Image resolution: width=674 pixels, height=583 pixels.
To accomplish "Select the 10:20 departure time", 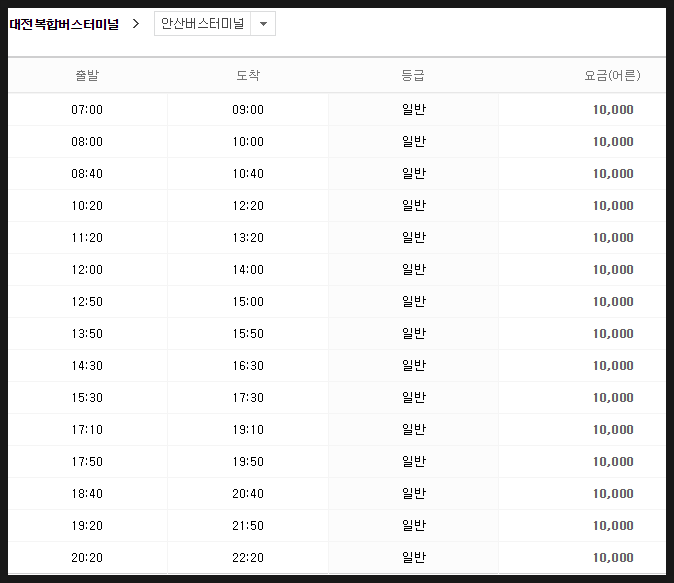I will point(87,206).
